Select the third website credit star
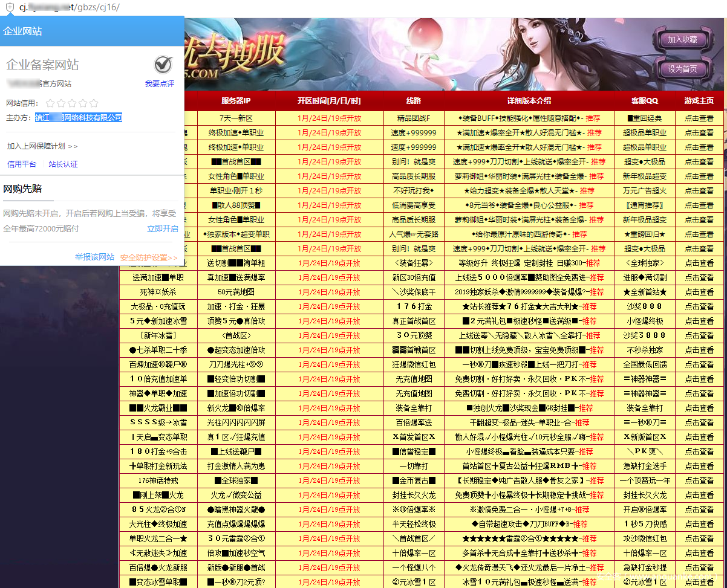 [72, 103]
